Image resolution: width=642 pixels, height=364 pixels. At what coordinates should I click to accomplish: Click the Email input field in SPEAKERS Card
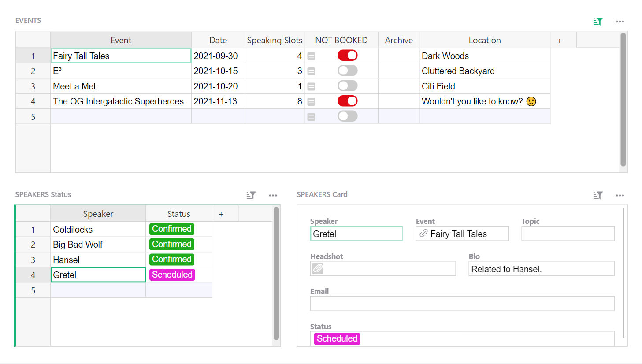click(x=462, y=303)
